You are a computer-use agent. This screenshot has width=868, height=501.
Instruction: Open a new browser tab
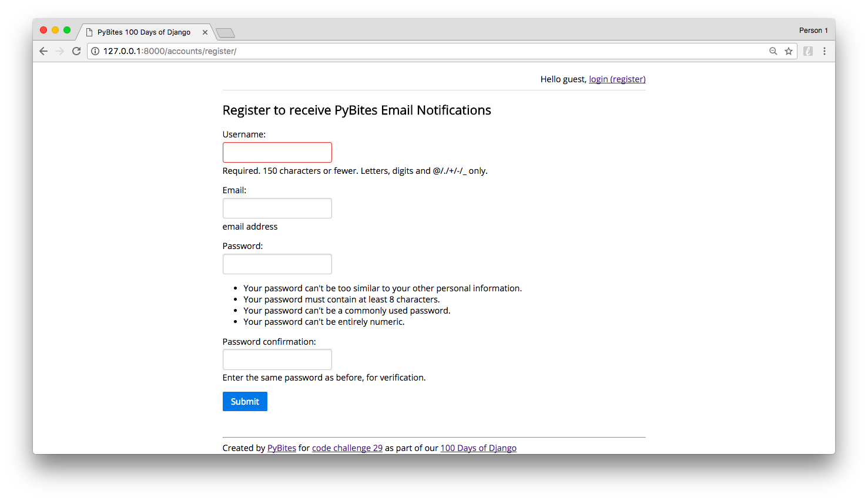tap(225, 32)
